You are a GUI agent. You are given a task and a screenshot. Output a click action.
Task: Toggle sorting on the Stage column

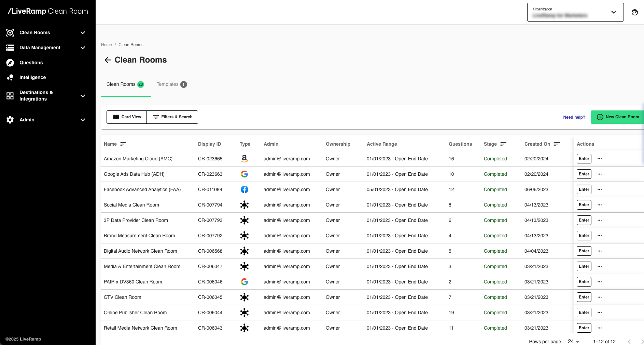pos(504,144)
